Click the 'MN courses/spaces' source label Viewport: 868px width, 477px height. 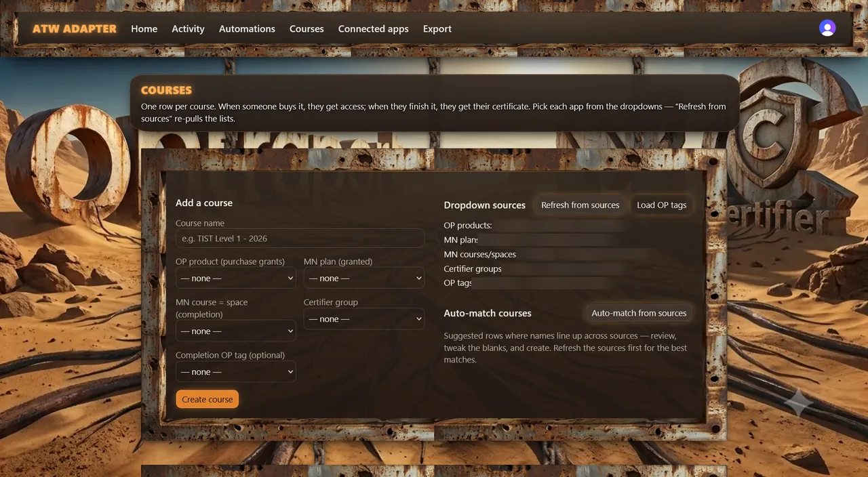pos(480,254)
